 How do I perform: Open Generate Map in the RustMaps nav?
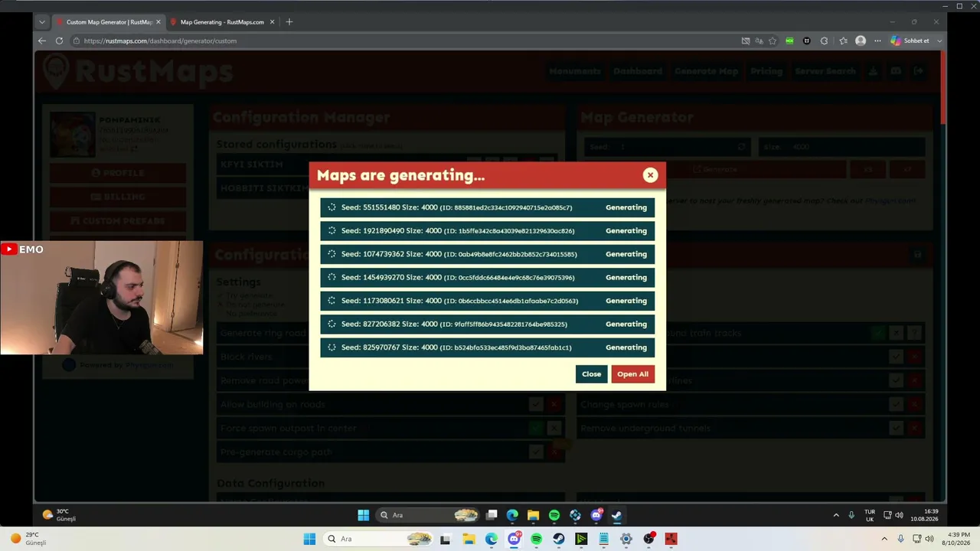[x=706, y=71]
